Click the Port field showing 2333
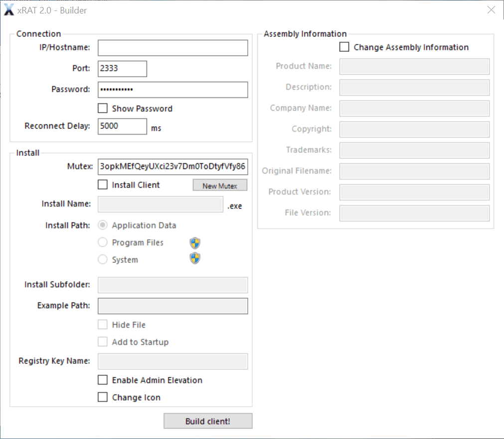 pyautogui.click(x=123, y=68)
